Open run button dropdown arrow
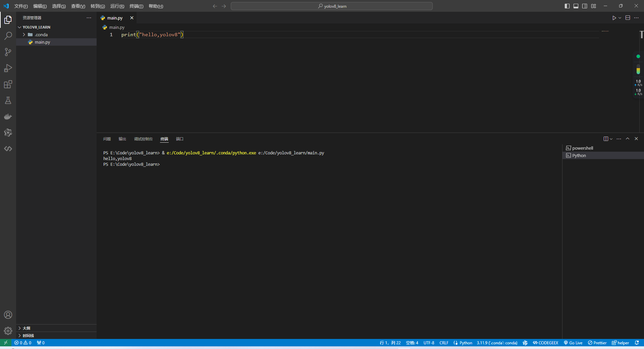Viewport: 644px width, 349px height. pyautogui.click(x=620, y=18)
